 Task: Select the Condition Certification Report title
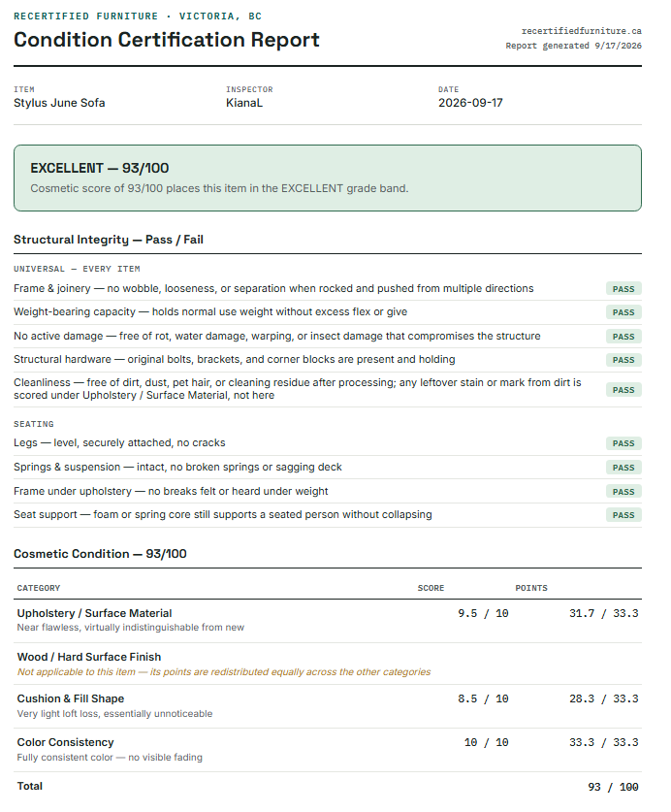[x=166, y=40]
